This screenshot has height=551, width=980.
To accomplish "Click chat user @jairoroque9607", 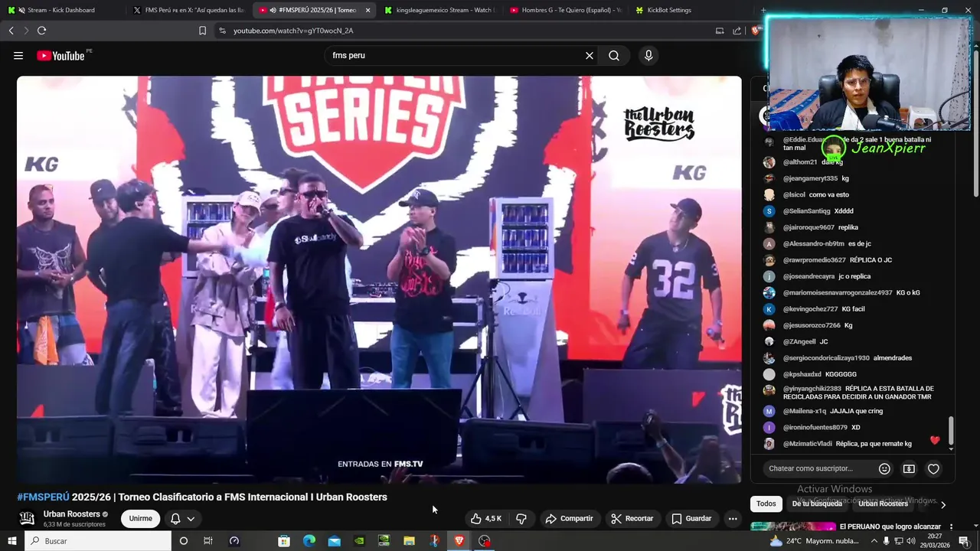I will click(808, 227).
